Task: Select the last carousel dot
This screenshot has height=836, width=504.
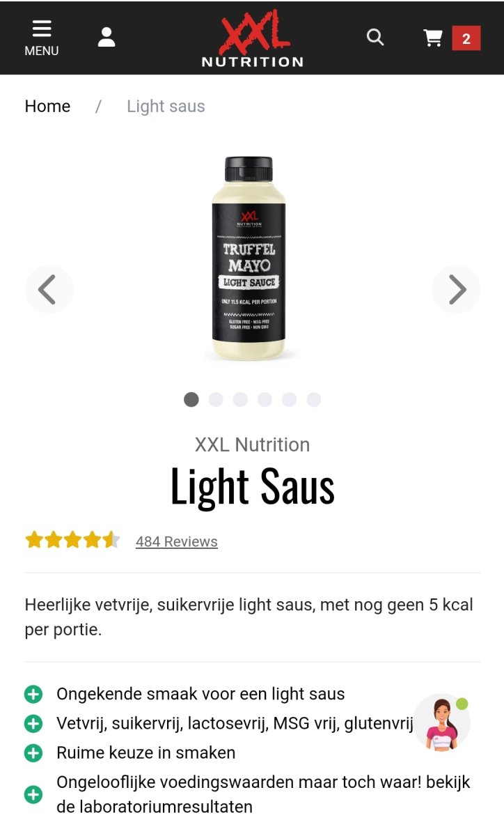Action: click(314, 399)
